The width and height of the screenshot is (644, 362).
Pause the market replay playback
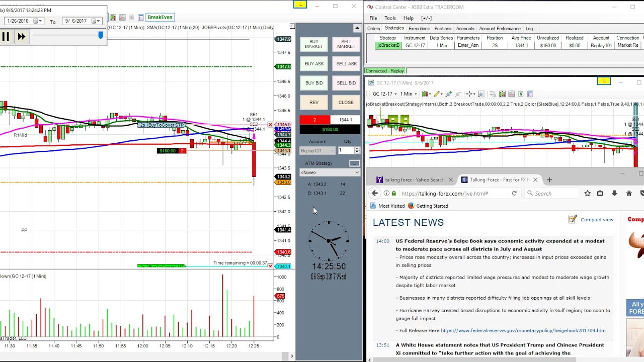(6, 36)
